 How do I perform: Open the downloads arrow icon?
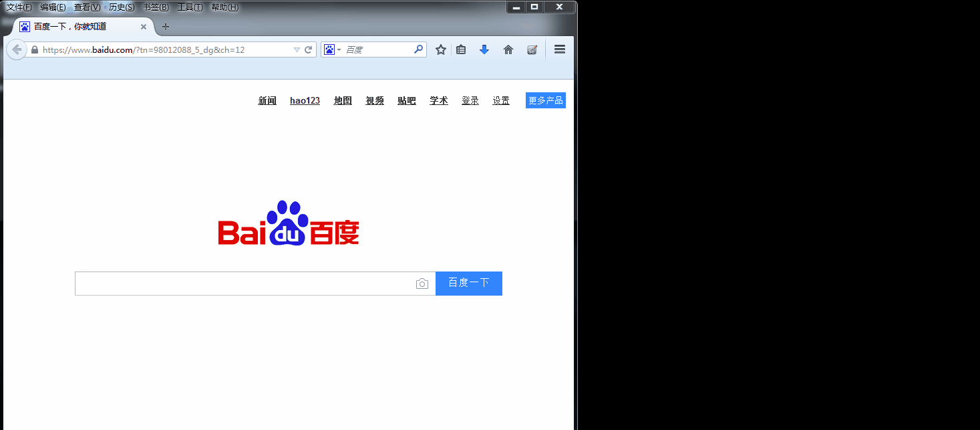[484, 49]
